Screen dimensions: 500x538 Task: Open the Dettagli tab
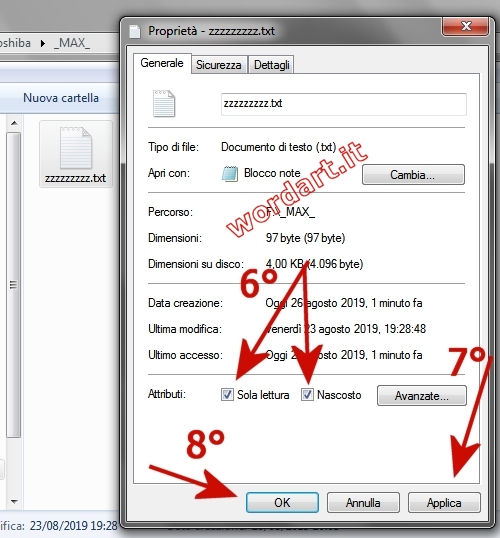[271, 65]
